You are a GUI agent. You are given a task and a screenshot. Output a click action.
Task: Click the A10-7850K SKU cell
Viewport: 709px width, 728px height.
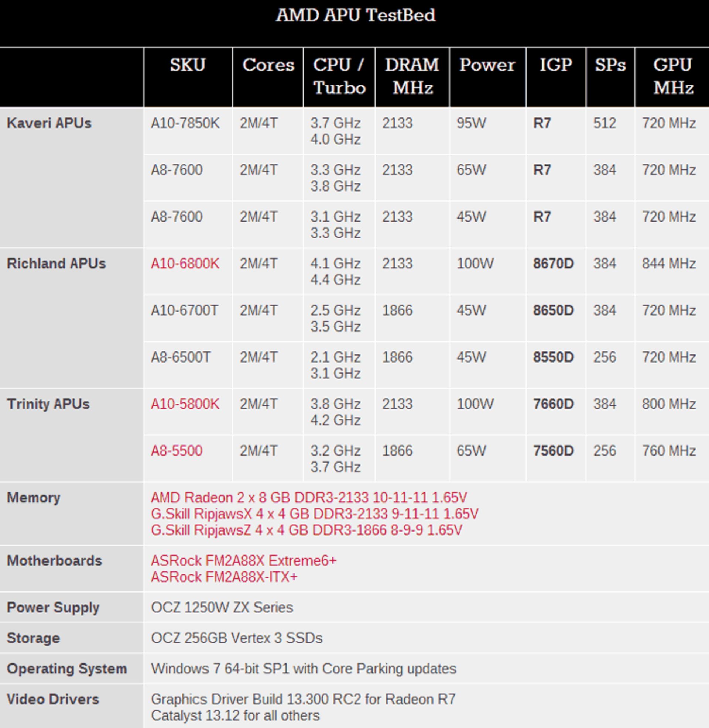click(x=185, y=123)
